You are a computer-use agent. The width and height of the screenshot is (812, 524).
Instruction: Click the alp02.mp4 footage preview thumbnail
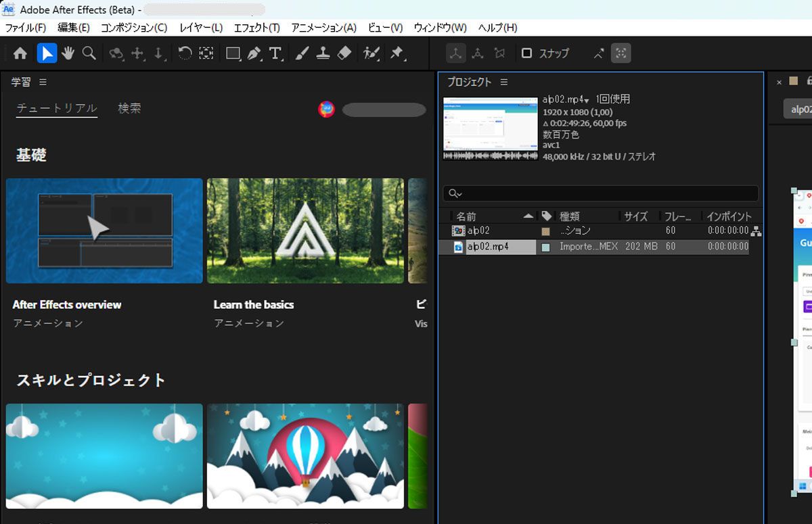[491, 124]
